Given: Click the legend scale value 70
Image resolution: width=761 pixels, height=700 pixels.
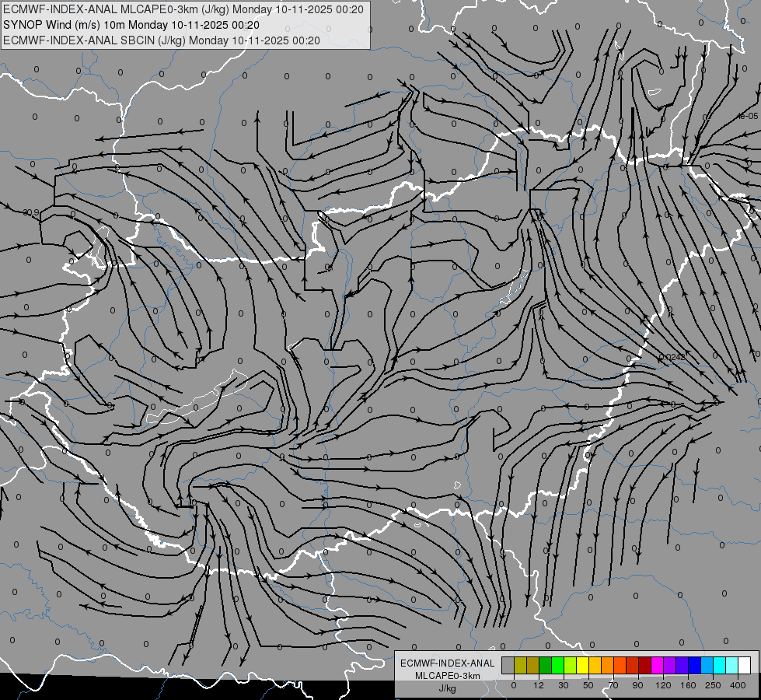Looking at the screenshot, I should 613,685.
